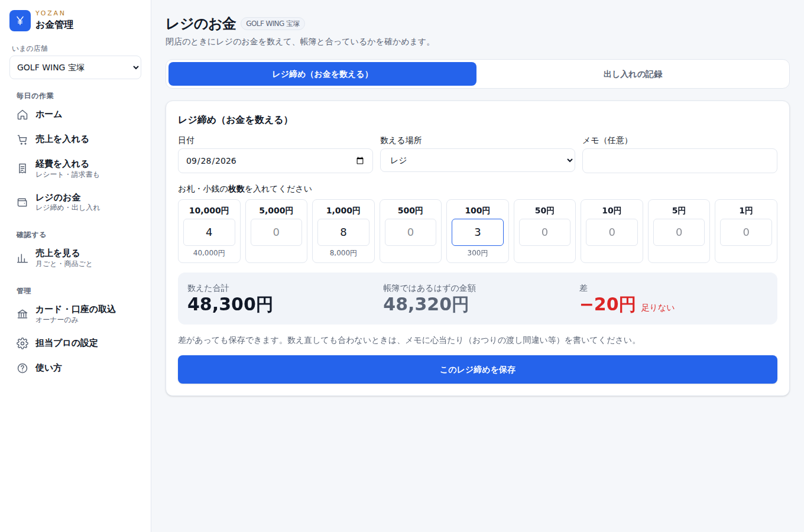
Task: Click the 8,000円 subtotal text
Action: point(343,253)
